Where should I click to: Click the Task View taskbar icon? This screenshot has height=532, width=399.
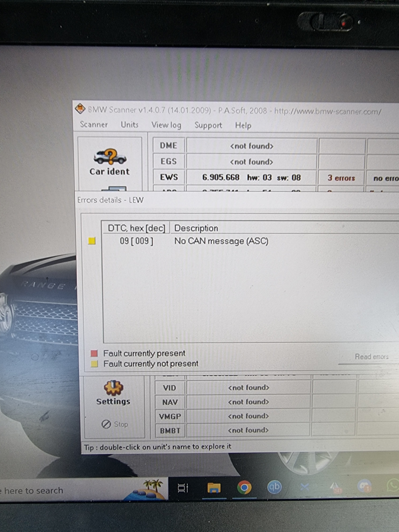coord(183,488)
